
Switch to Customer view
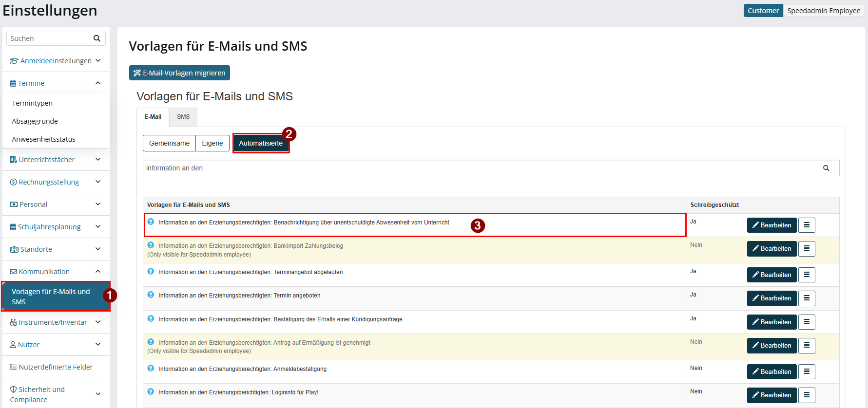763,11
